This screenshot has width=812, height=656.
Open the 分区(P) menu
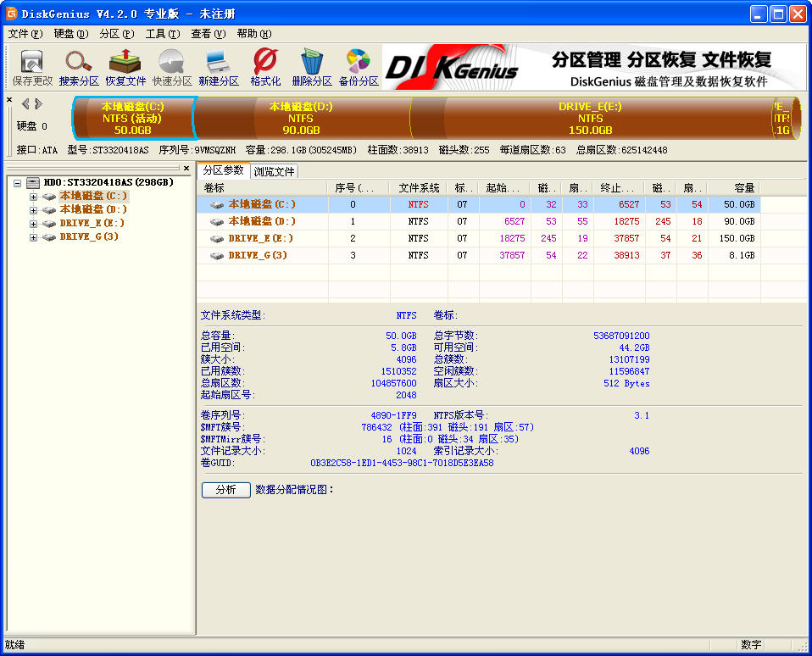pos(116,34)
